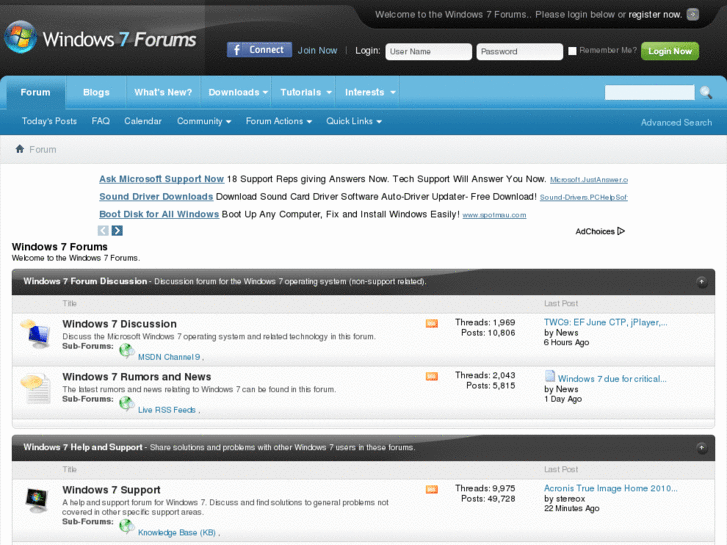The image size is (727, 545).
Task: Click the next ad arrow icon
Action: tap(117, 231)
